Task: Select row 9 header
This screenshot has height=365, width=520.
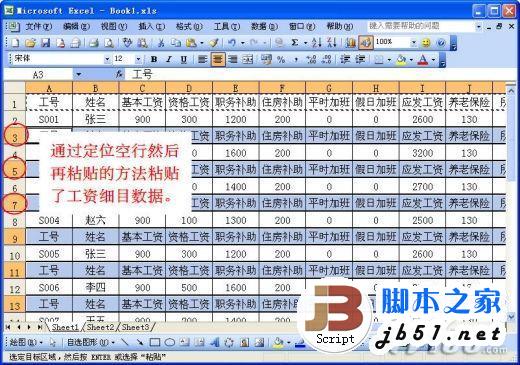Action: [15, 238]
